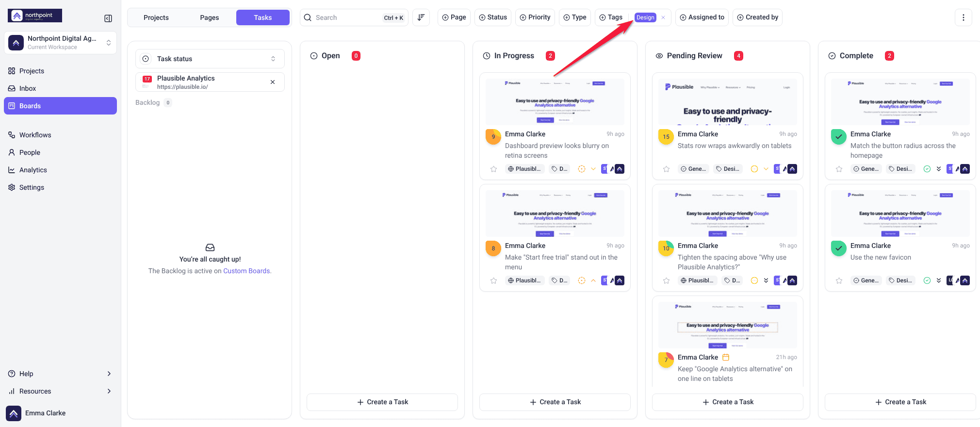Screen dimensions: 980x427
Task: Add an Assigned to filter
Action: (x=702, y=17)
